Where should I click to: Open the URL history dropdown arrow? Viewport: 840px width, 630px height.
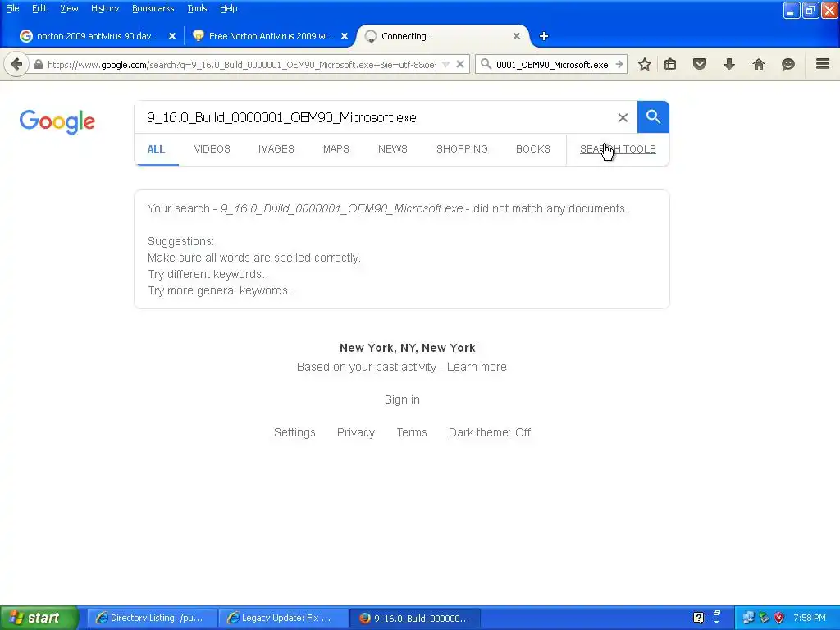(445, 65)
